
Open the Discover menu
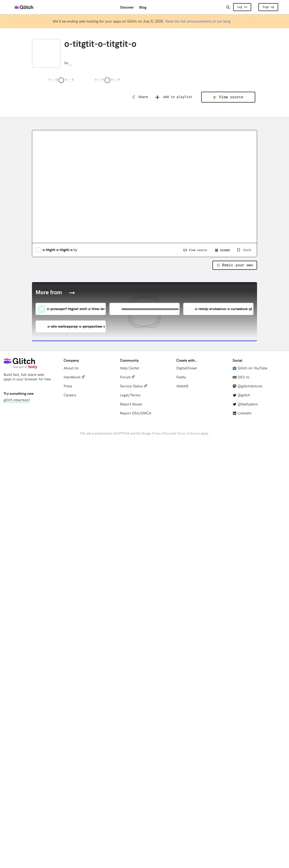127,7
